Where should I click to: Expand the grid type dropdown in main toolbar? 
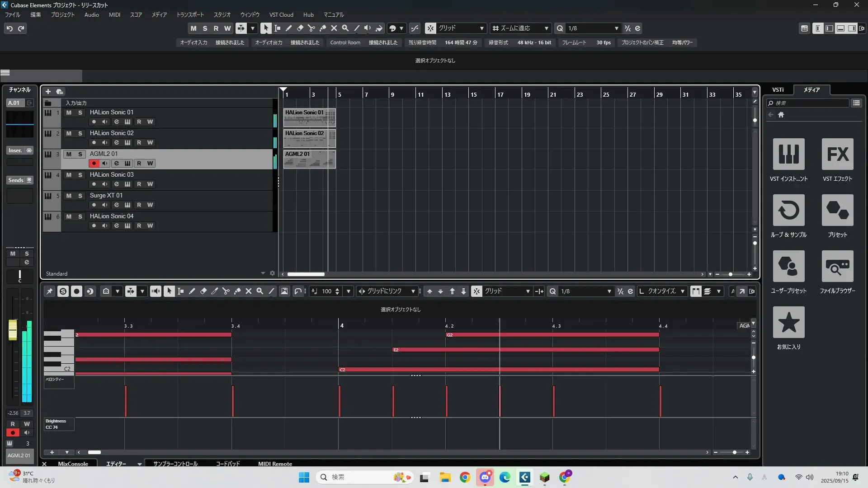(x=481, y=28)
